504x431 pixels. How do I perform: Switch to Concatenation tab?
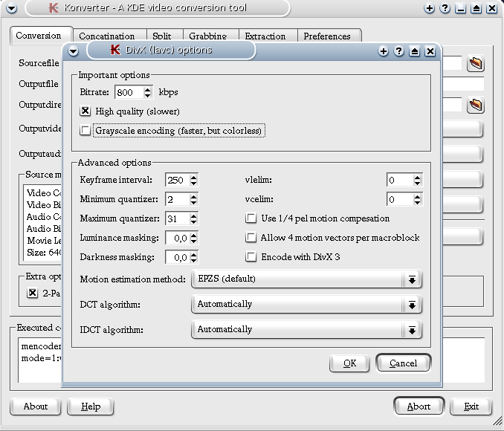pos(110,36)
